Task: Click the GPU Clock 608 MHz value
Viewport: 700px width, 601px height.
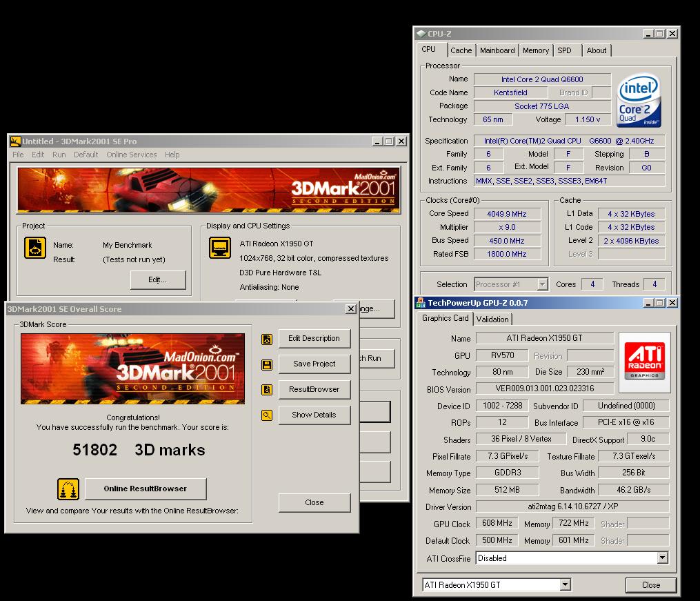Action: [x=497, y=523]
